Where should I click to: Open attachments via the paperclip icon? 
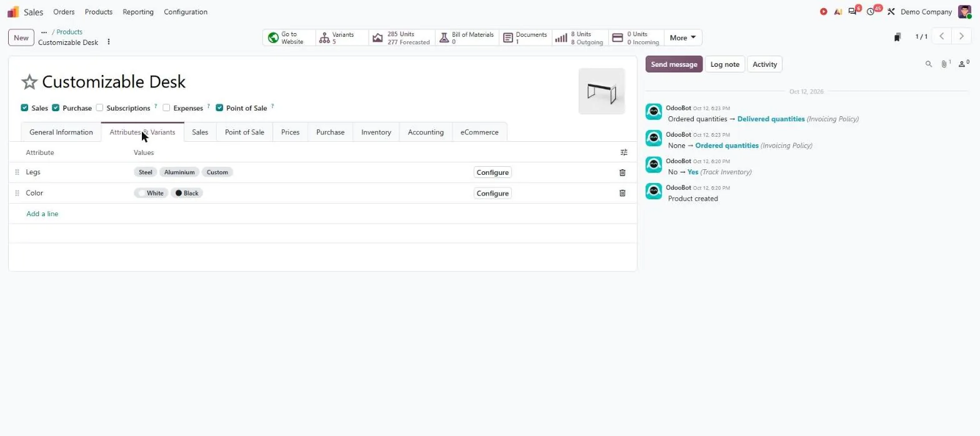945,64
